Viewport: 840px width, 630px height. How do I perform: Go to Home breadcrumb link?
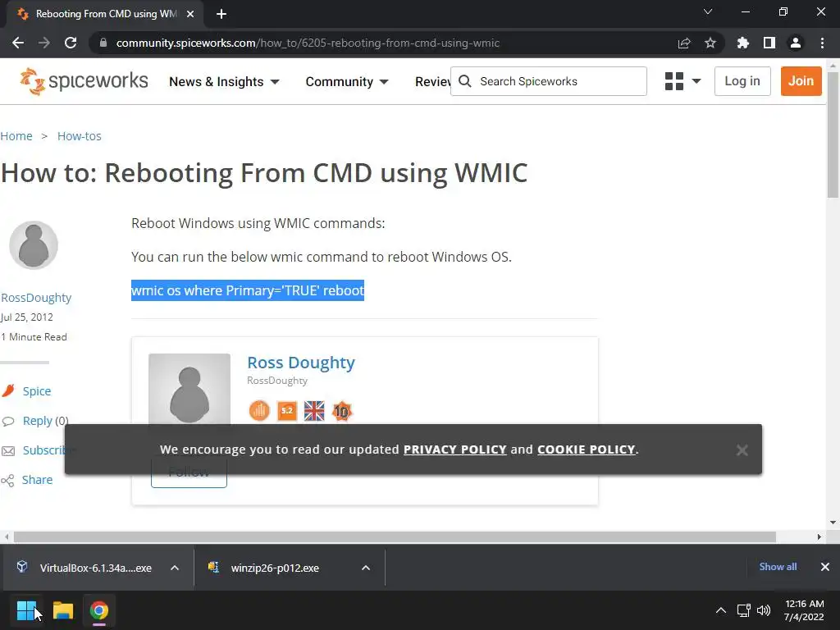(16, 136)
